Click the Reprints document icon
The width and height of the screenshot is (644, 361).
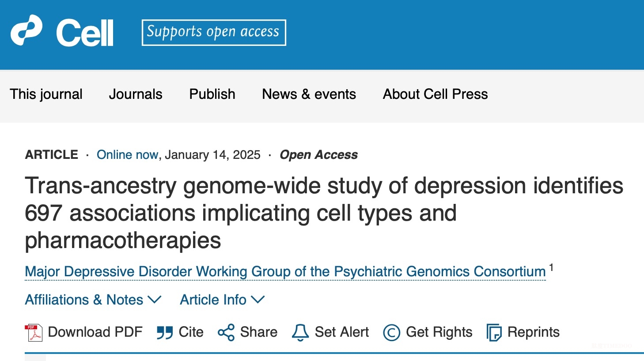click(494, 332)
